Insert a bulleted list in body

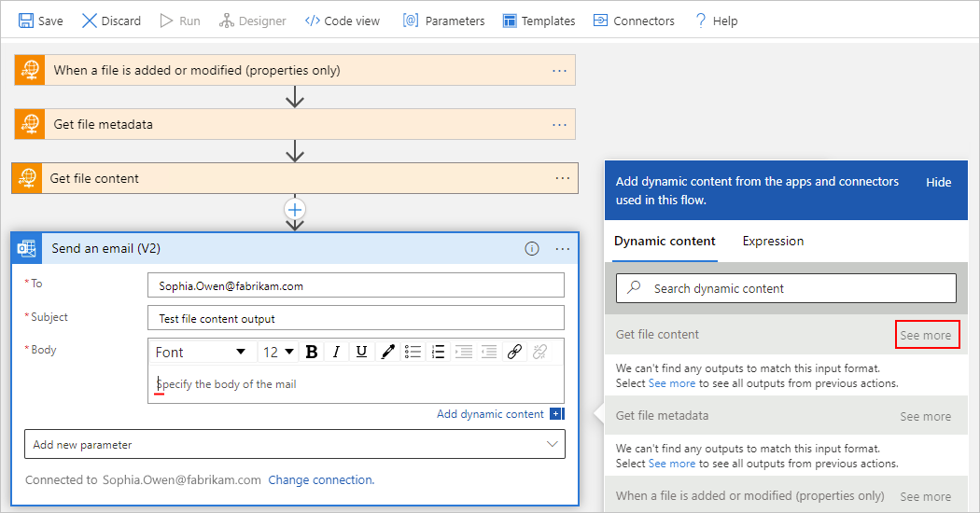(x=413, y=352)
